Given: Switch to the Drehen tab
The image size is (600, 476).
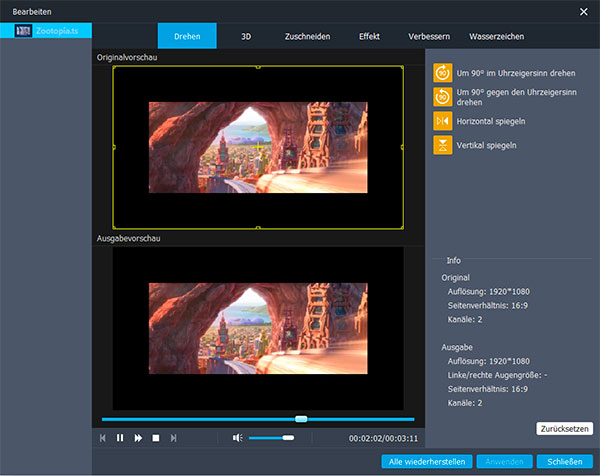Looking at the screenshot, I should click(x=187, y=36).
